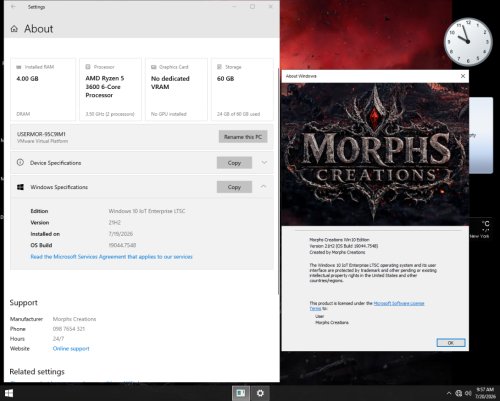Screen dimensions: 500x401
Task: Click the Device Specifications info icon
Action: (x=20, y=163)
